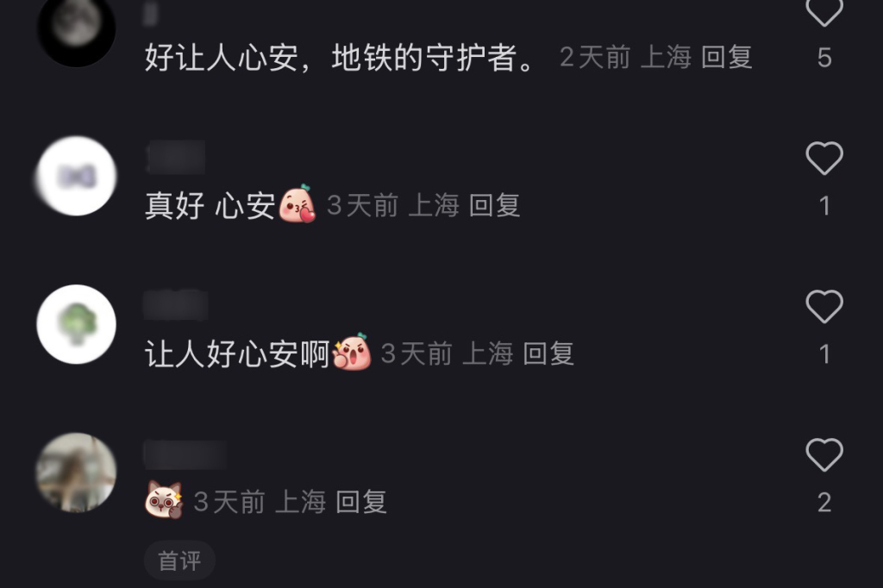
Task: Tap the kissing peach emoji sticker
Action: pos(297,203)
